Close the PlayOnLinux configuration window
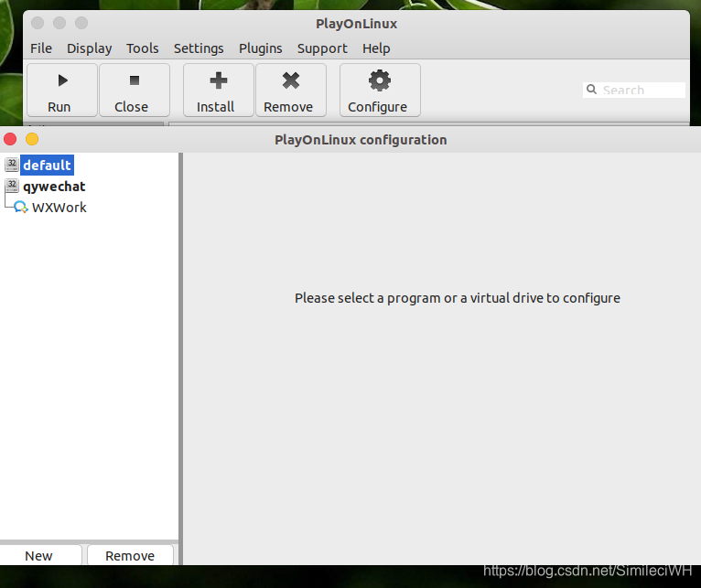The height and width of the screenshot is (588, 701). pyautogui.click(x=10, y=139)
